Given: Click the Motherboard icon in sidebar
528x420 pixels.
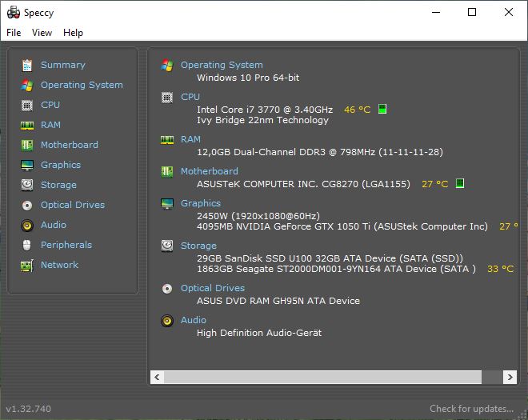Looking at the screenshot, I should pos(27,146).
